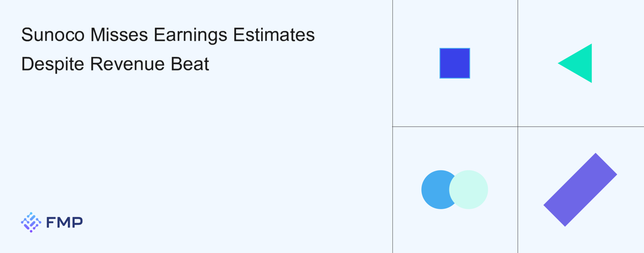
Task: Click the word "Sunoco" in headline
Action: (x=53, y=35)
